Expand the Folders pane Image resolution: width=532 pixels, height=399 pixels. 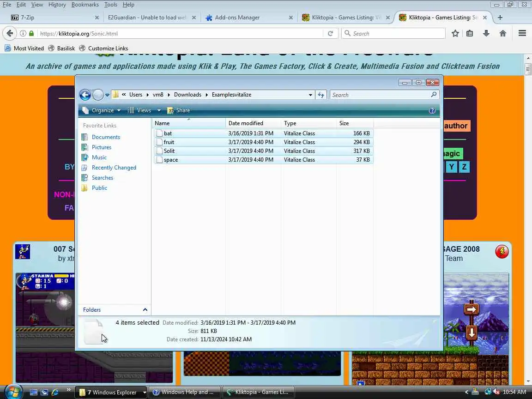[145, 309]
